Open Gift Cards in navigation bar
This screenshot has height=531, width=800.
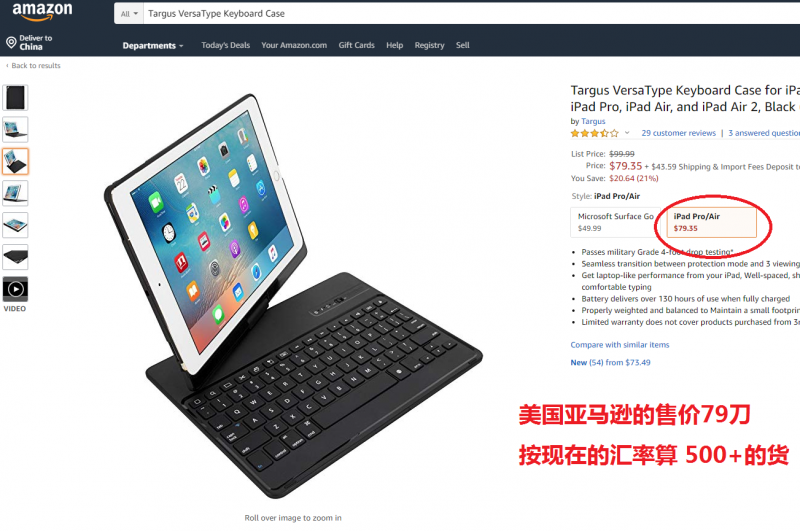point(356,45)
